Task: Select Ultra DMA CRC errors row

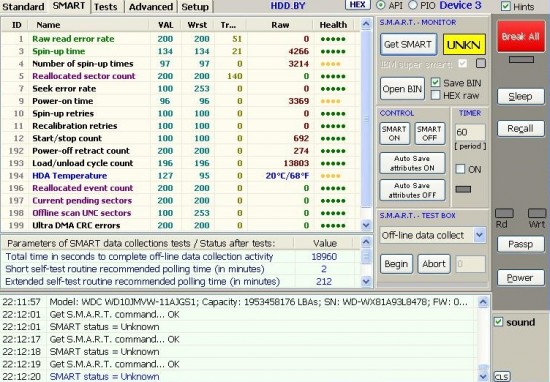Action: pos(181,225)
